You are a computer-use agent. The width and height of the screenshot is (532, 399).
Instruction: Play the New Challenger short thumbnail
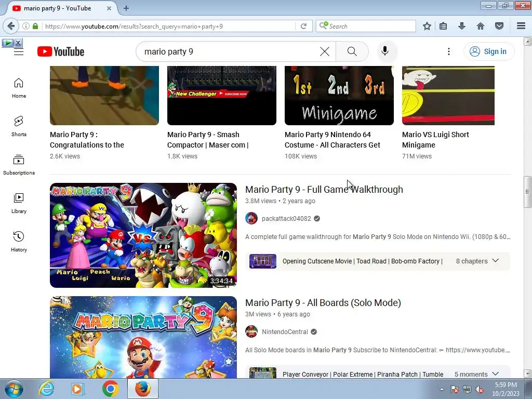coord(221,96)
